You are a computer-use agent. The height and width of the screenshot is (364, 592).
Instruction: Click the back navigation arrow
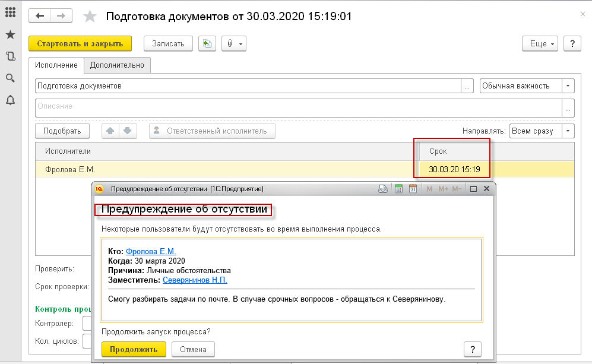[40, 16]
